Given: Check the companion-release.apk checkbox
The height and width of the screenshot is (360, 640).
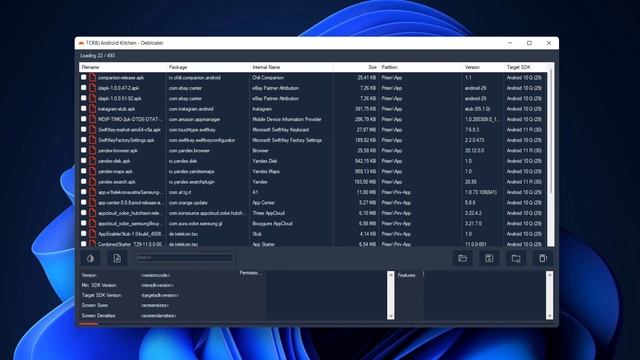Looking at the screenshot, I should point(84,77).
